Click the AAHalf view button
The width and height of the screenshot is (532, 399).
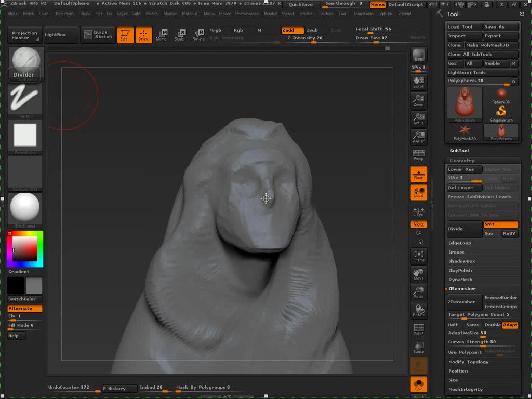(419, 137)
